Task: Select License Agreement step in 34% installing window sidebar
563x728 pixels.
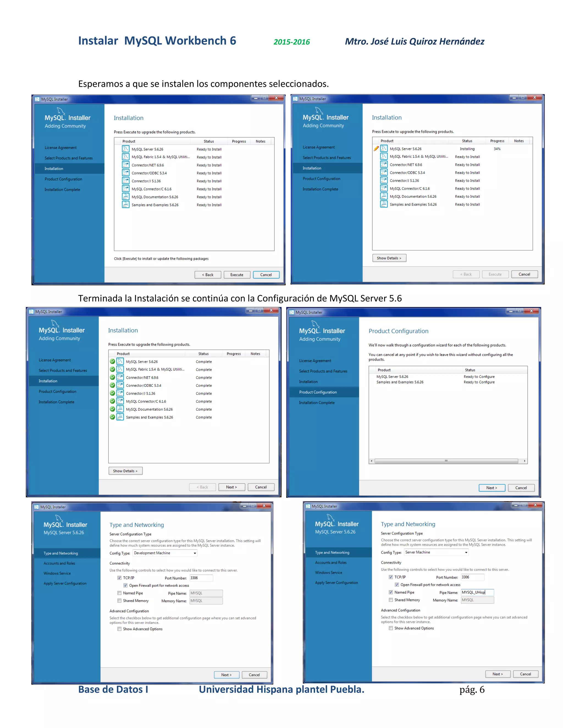Action: click(319, 147)
